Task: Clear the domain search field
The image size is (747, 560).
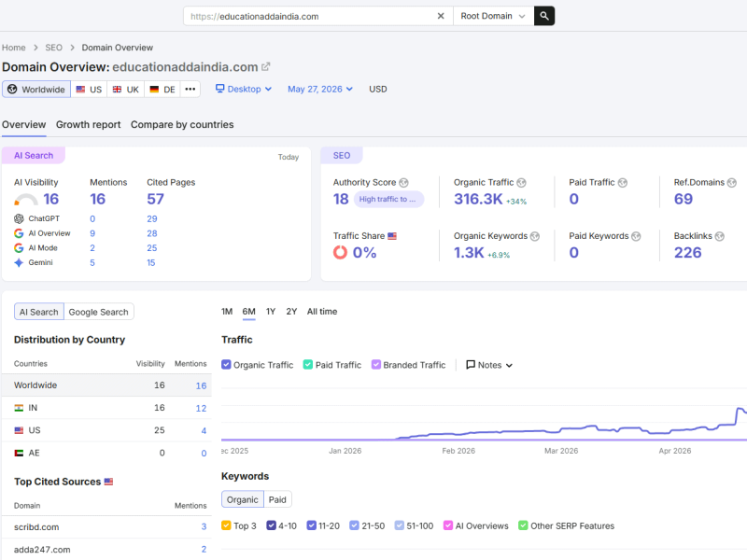Action: [x=441, y=16]
